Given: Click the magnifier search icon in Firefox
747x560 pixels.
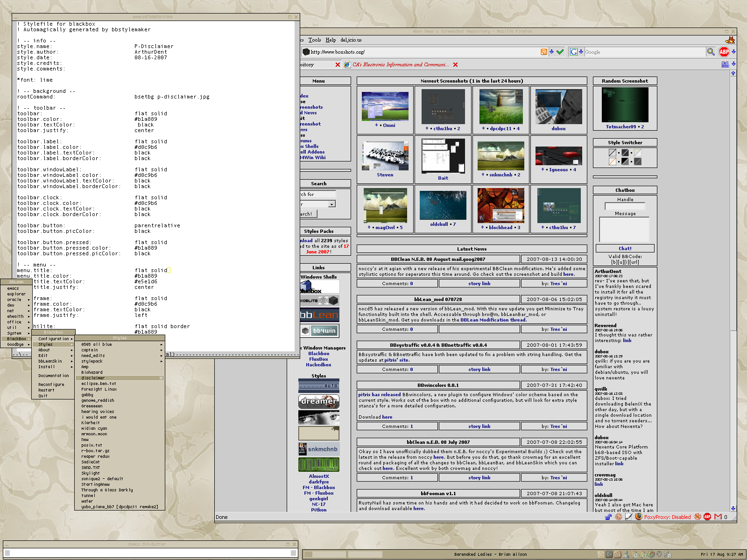Looking at the screenshot, I should point(711,52).
